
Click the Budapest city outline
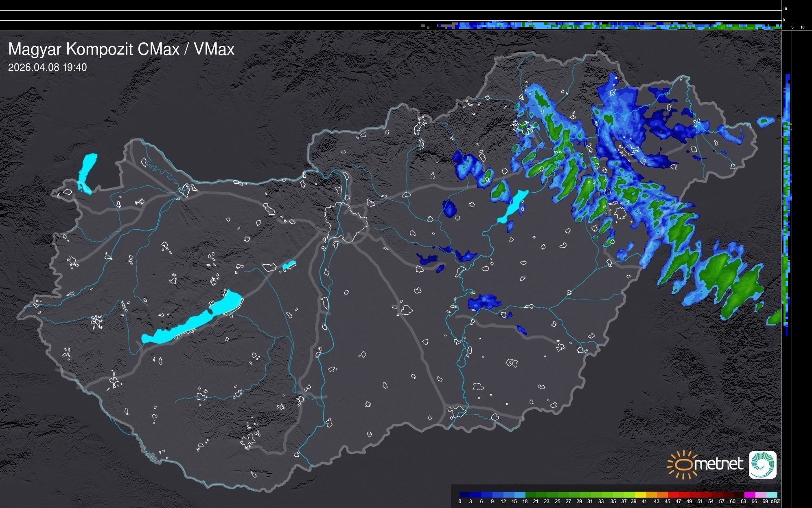point(346,222)
